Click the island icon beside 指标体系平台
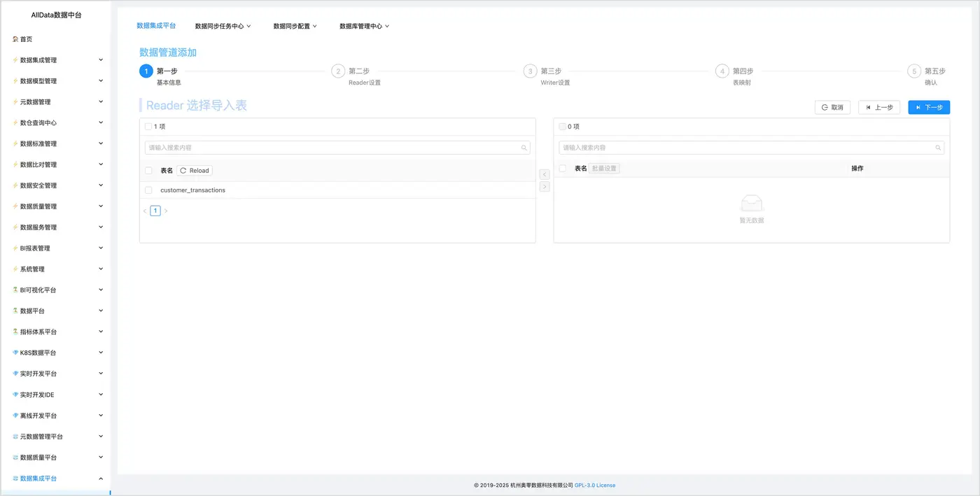Screen dimensions: 980x496 [x=15, y=332]
